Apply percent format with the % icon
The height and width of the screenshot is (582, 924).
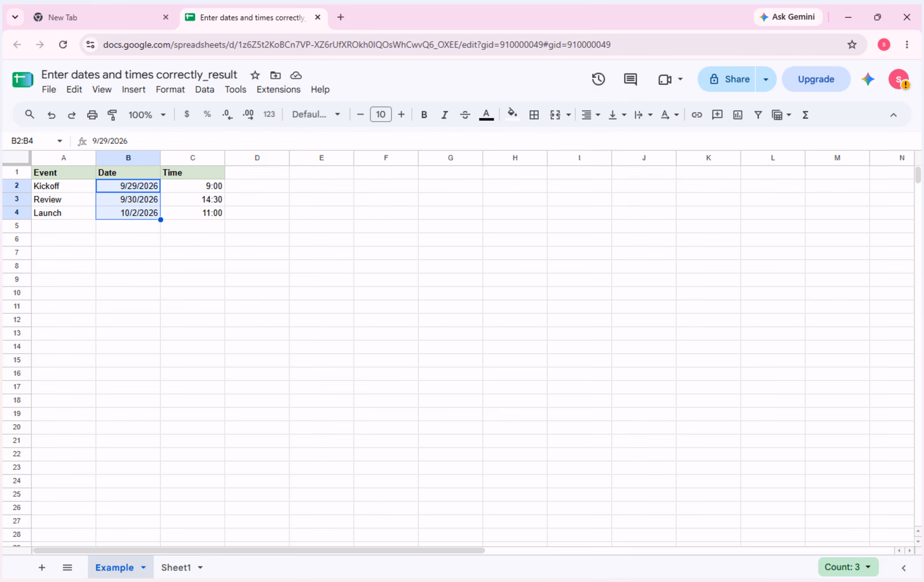(207, 114)
